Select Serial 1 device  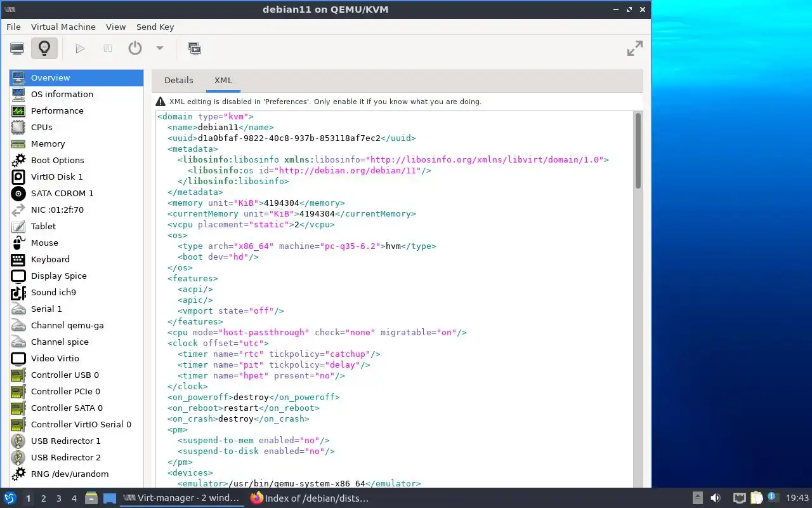pyautogui.click(x=76, y=309)
